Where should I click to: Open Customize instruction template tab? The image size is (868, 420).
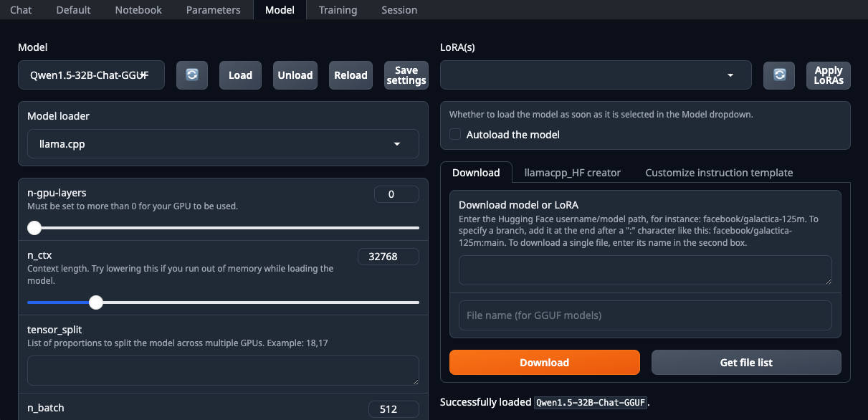(x=719, y=173)
